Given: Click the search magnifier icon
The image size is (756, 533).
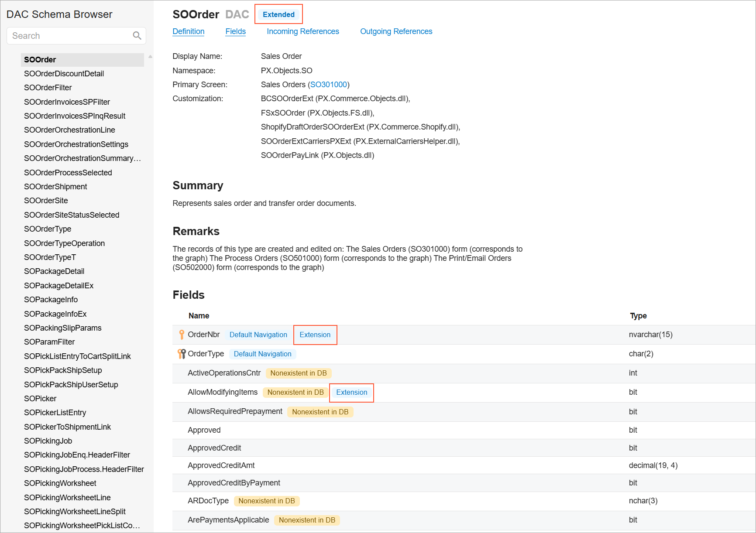Looking at the screenshot, I should (137, 36).
